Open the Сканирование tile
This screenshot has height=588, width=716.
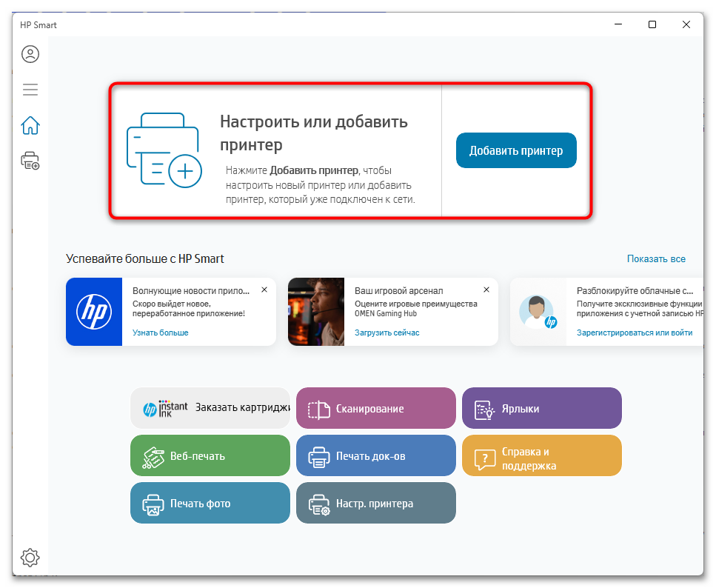(376, 408)
